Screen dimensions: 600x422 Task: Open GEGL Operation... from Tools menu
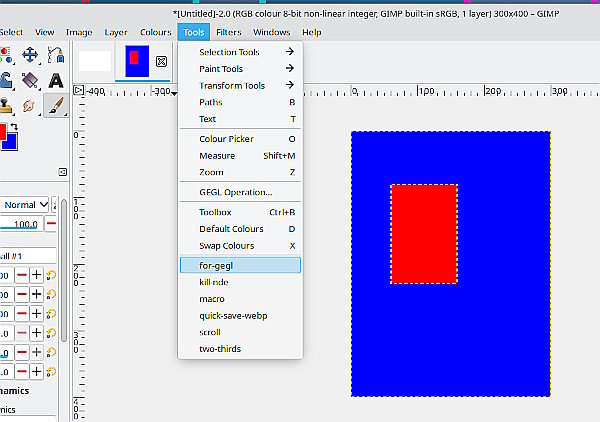(240, 192)
